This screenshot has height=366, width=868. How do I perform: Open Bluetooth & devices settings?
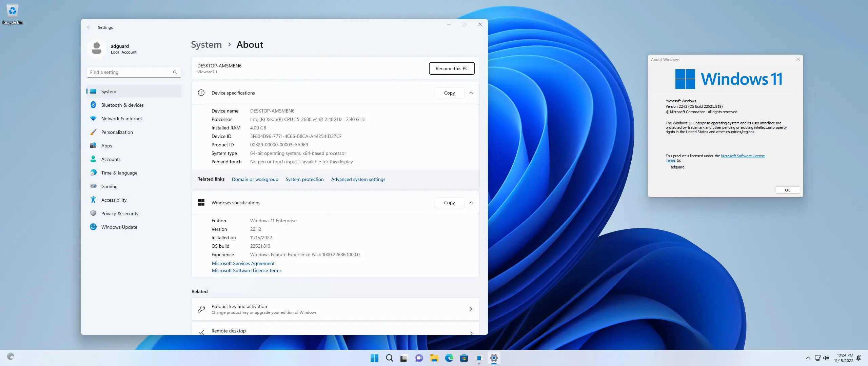click(x=122, y=105)
